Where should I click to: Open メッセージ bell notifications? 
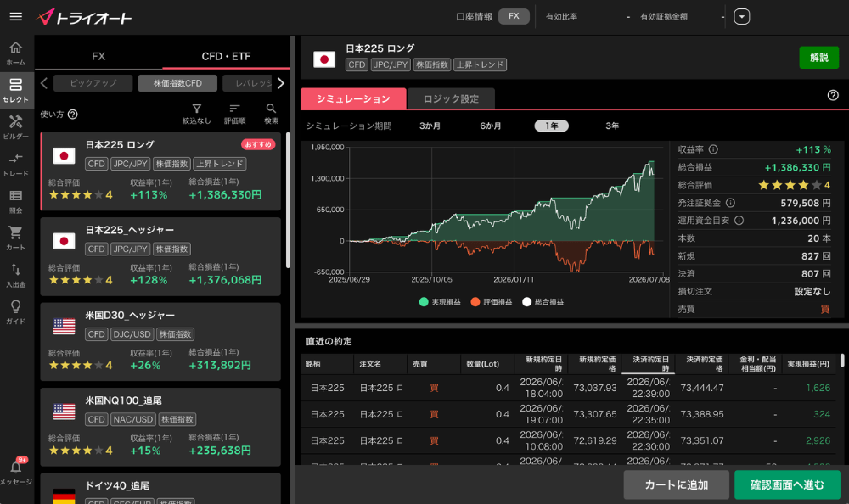(x=15, y=471)
